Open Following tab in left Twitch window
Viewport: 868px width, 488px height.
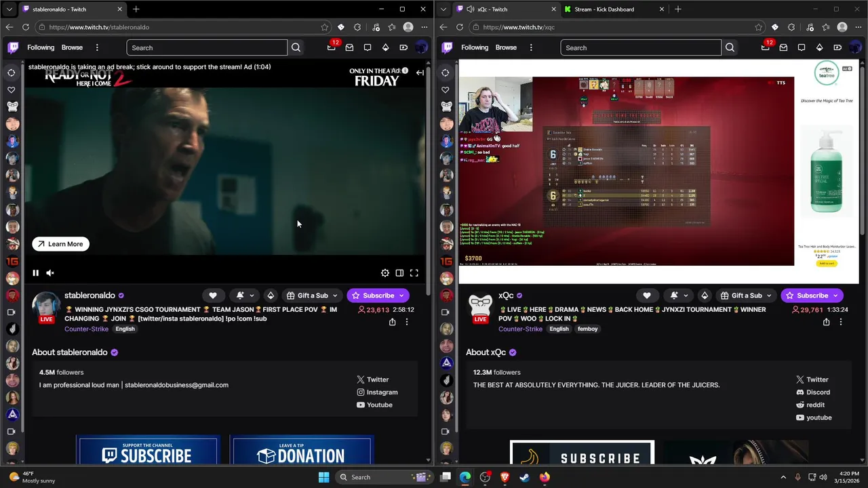[41, 47]
